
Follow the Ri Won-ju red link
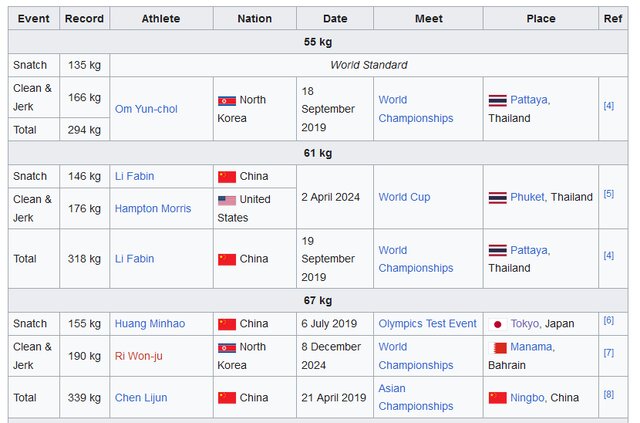tap(141, 357)
